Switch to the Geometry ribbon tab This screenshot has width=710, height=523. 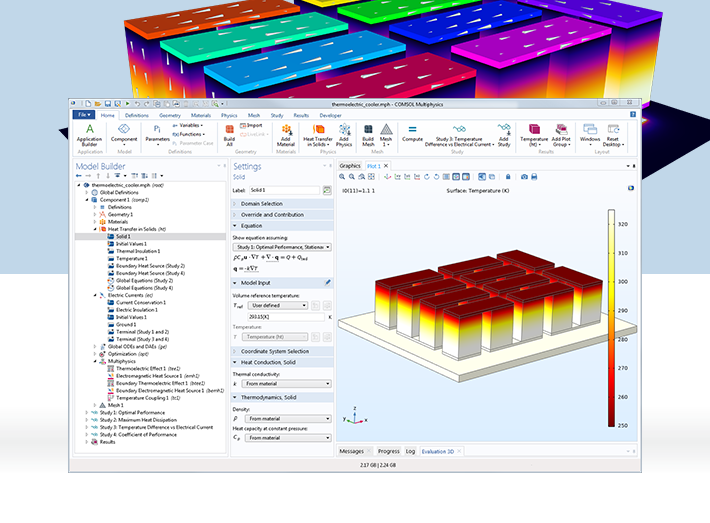[170, 115]
